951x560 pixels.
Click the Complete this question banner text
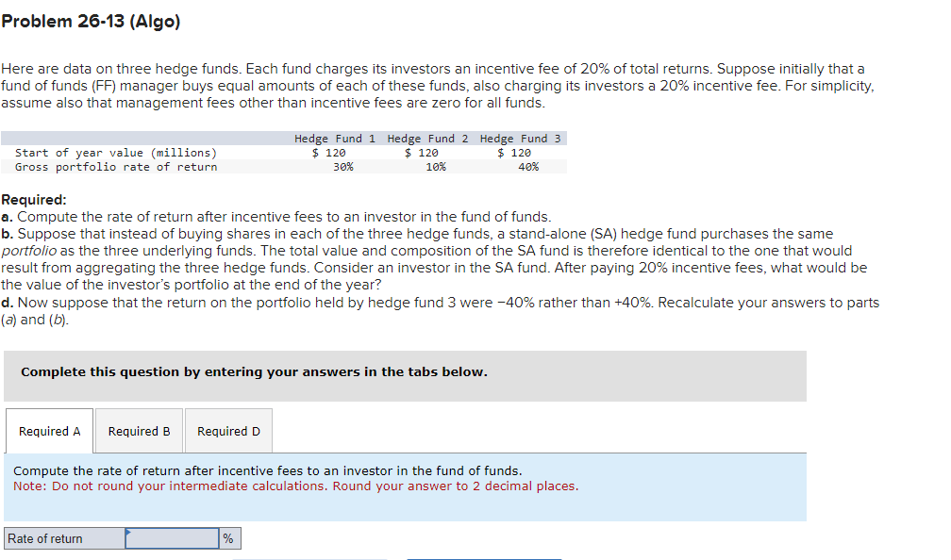pos(254,371)
